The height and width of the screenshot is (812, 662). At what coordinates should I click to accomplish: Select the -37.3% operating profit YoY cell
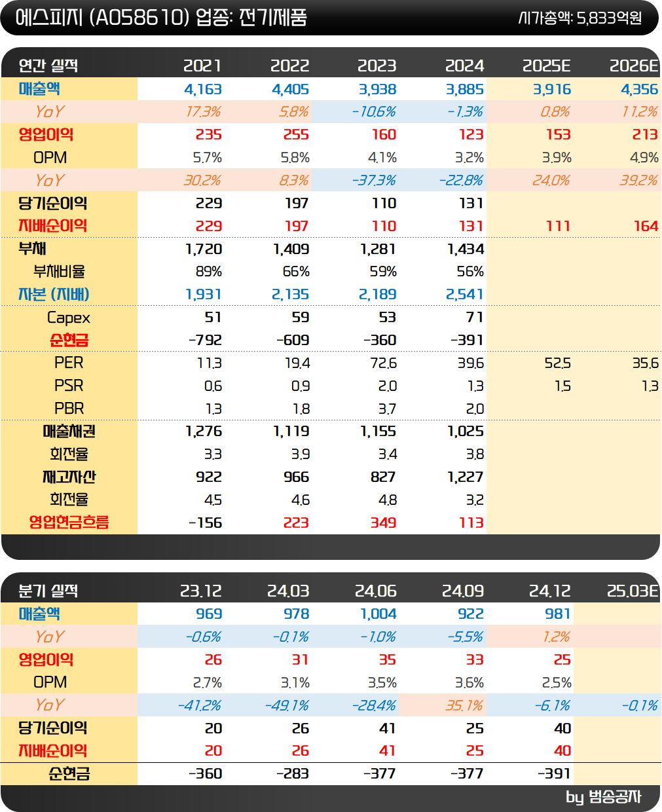click(x=374, y=180)
